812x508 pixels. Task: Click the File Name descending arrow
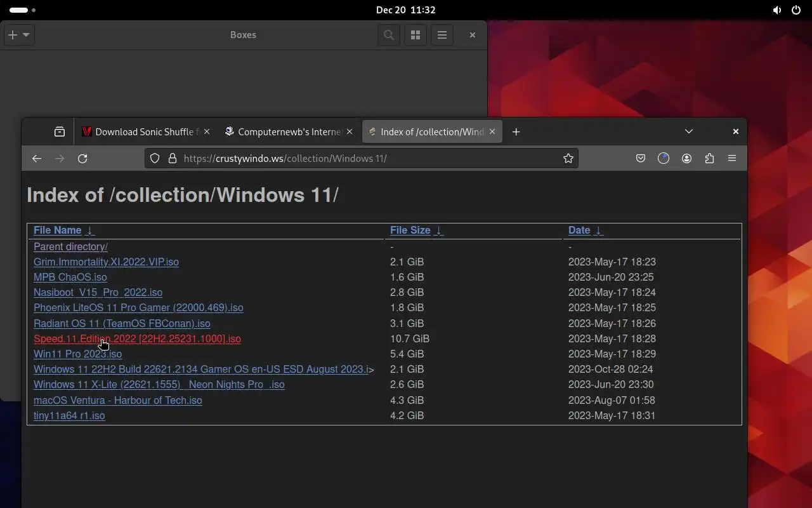pyautogui.click(x=89, y=230)
